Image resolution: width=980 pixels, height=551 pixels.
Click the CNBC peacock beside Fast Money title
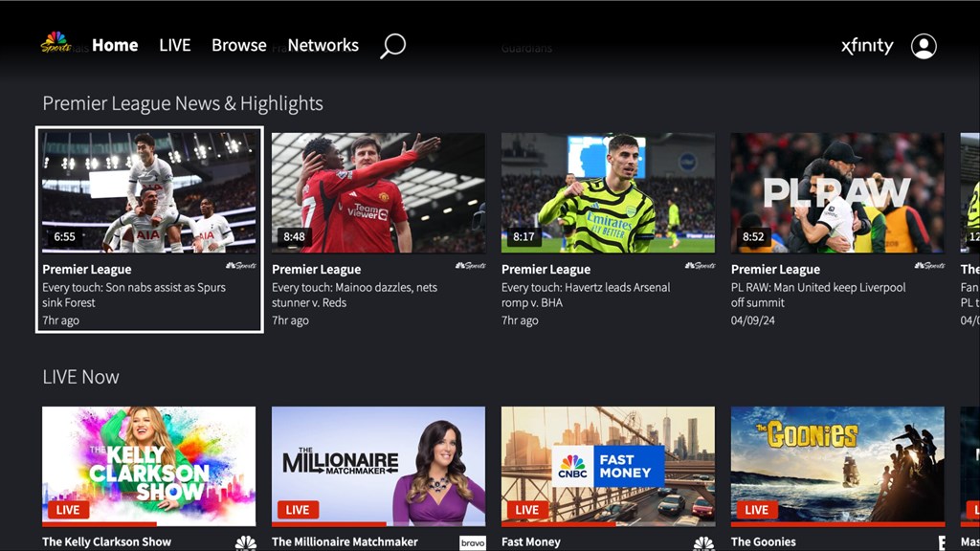704,543
